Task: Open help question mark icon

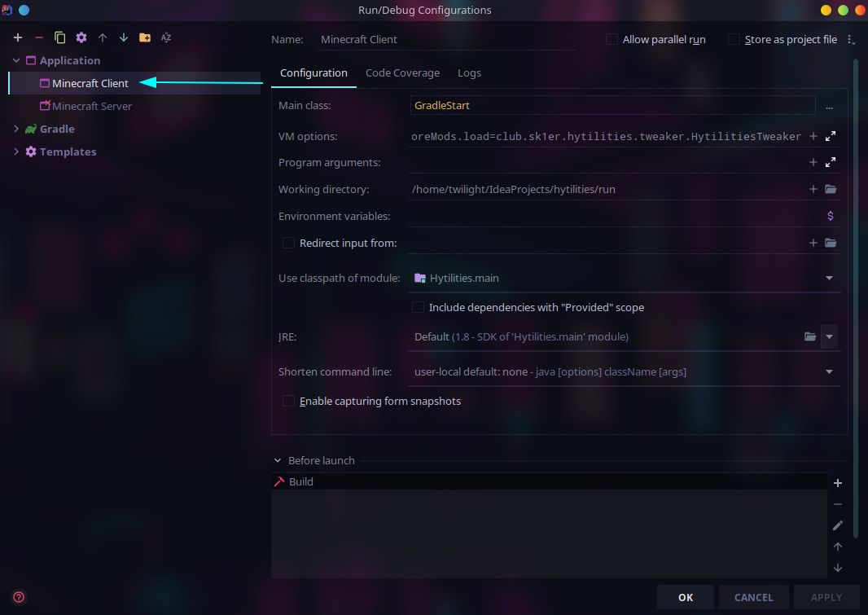Action: pyautogui.click(x=19, y=597)
